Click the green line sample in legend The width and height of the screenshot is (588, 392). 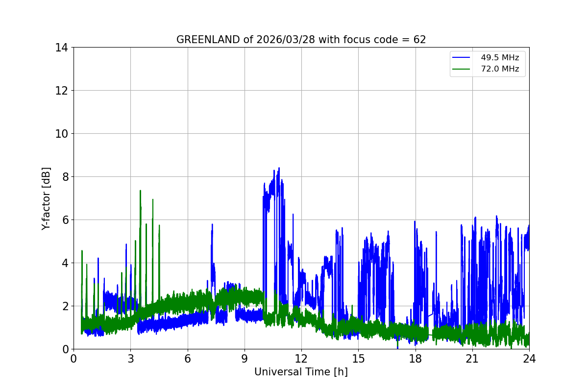(x=462, y=70)
